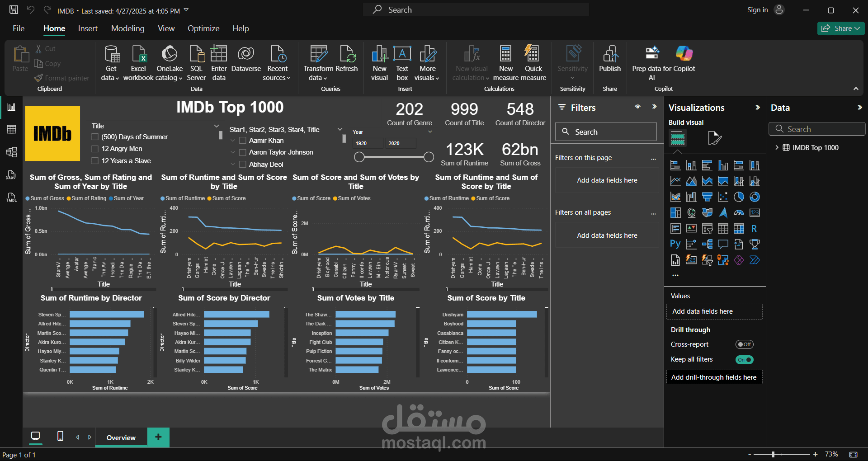Open the OneLake catalog icon
868x461 pixels.
tap(170, 54)
